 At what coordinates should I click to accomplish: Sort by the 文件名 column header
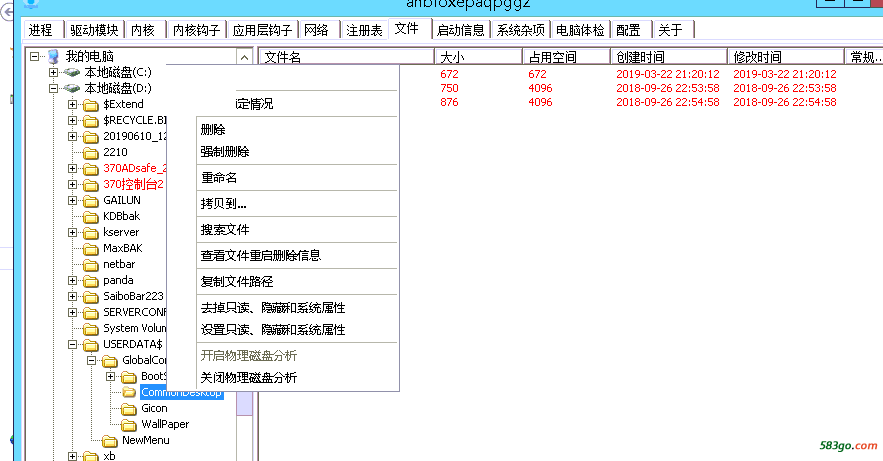(346, 57)
